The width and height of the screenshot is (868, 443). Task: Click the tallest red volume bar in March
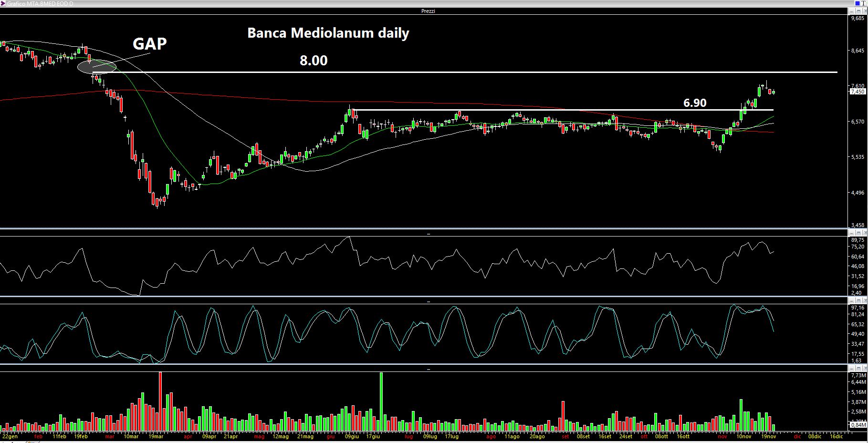coord(160,402)
